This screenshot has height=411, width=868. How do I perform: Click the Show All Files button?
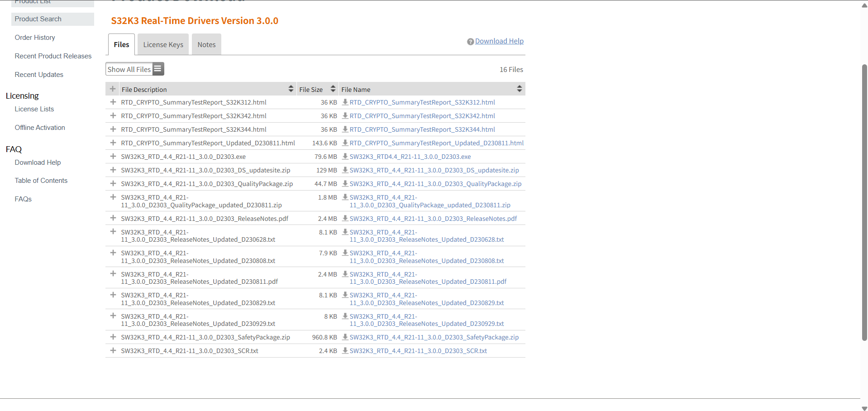(x=135, y=69)
